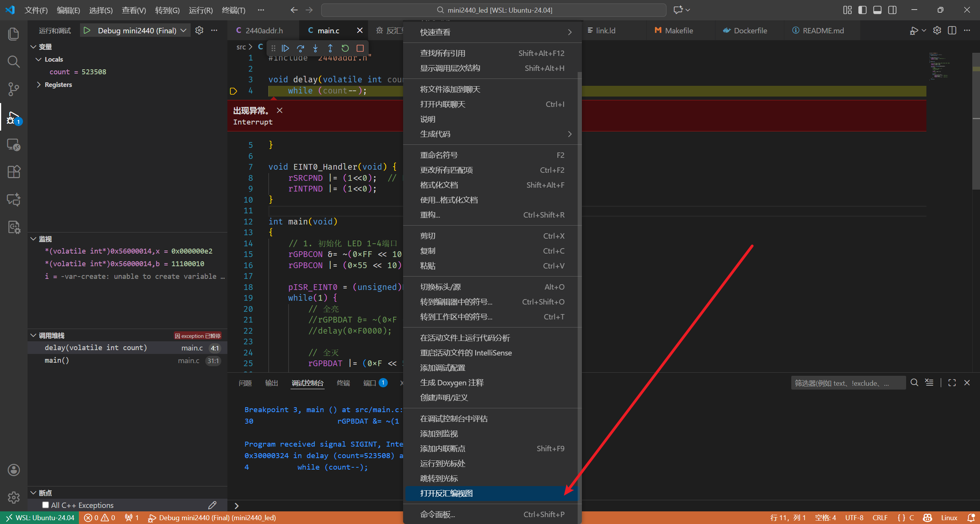Open launch.json via the gear icon

click(x=199, y=31)
